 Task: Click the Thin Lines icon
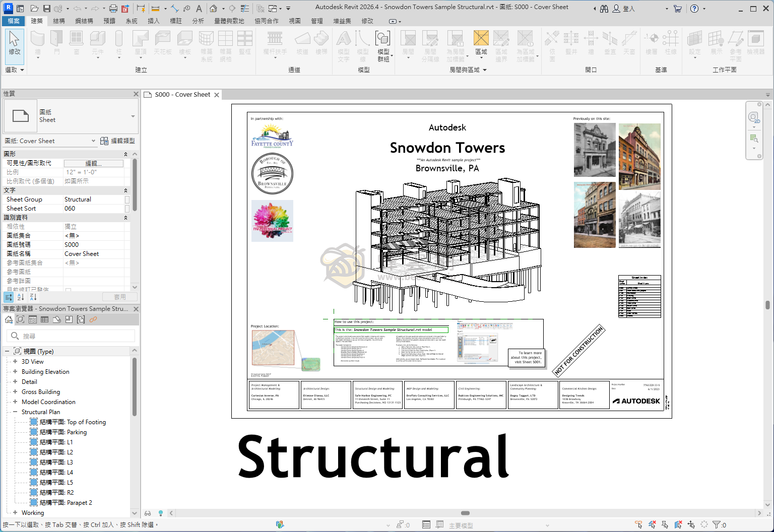245,9
